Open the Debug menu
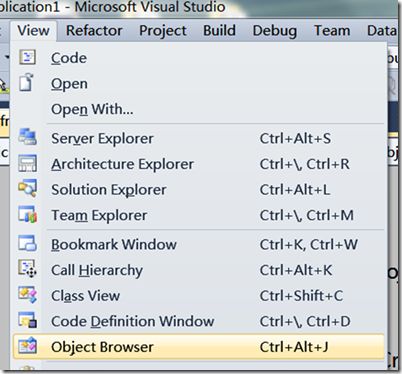This screenshot has height=374, width=402. [275, 31]
